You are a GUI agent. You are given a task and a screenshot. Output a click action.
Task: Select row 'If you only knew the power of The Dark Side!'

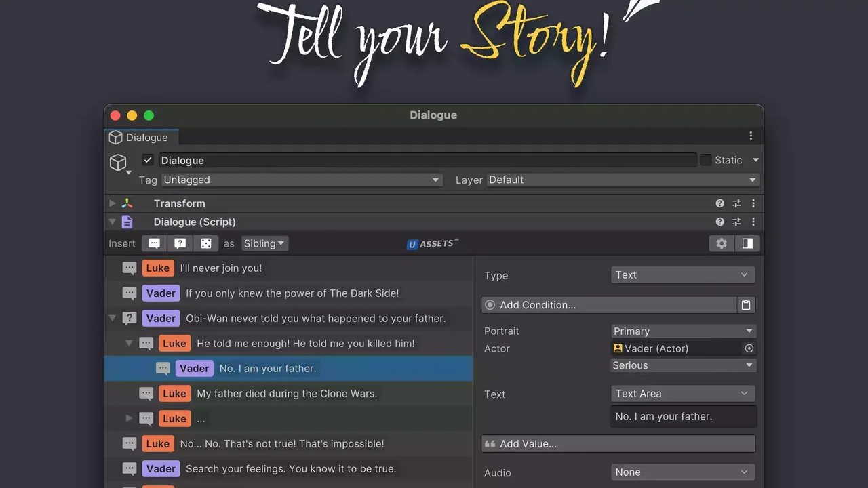[x=288, y=293]
